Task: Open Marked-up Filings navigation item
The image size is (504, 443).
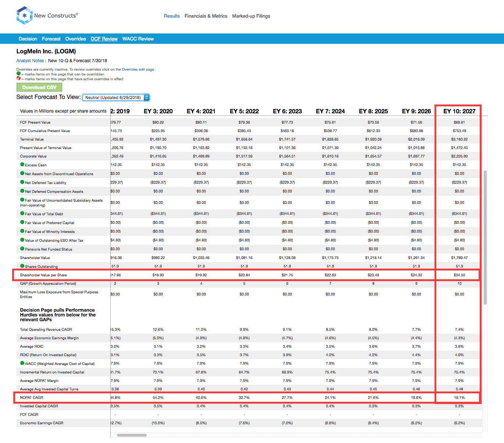Action: coord(251,16)
